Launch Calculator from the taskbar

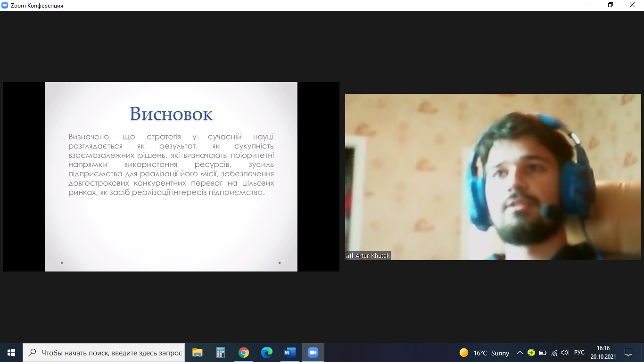tap(221, 353)
